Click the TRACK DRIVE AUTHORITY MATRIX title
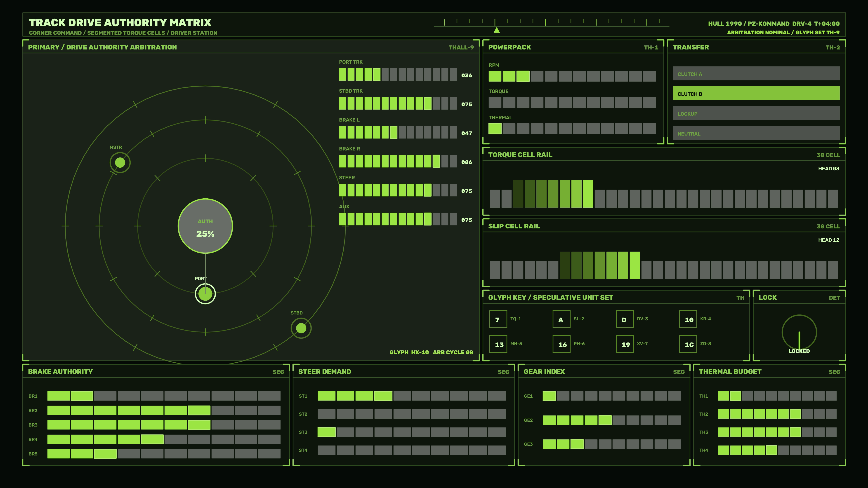This screenshot has height=488, width=868. (120, 23)
